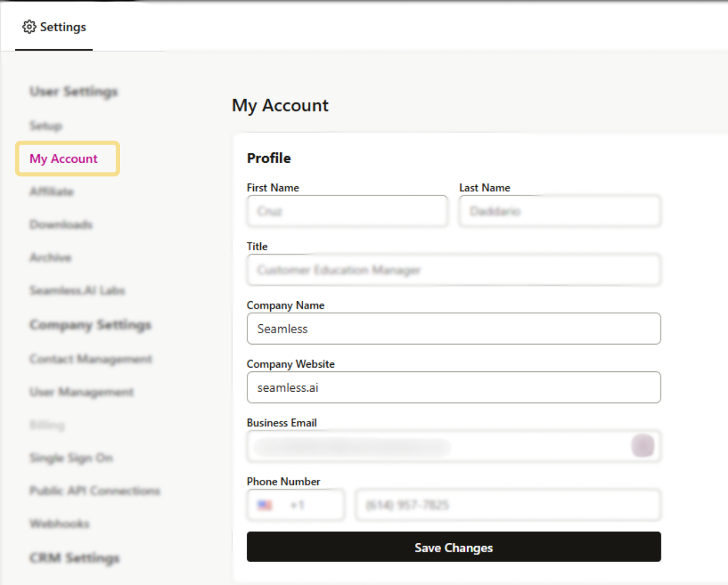Screen dimensions: 728x585
Task: Go to Downloads settings
Action: [x=60, y=225]
